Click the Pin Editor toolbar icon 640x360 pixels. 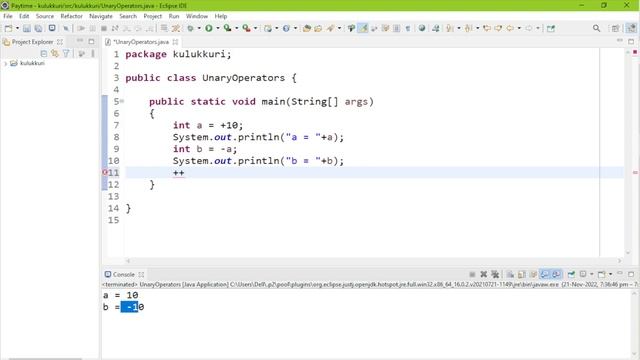click(x=551, y=28)
